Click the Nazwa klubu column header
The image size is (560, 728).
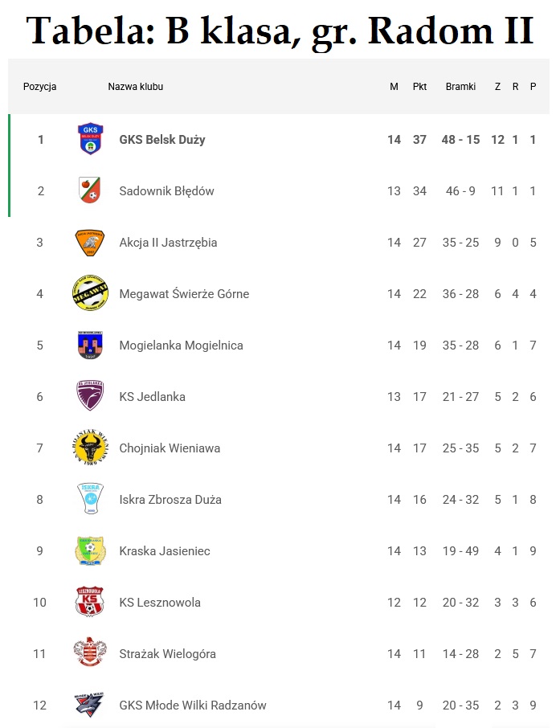tap(136, 87)
